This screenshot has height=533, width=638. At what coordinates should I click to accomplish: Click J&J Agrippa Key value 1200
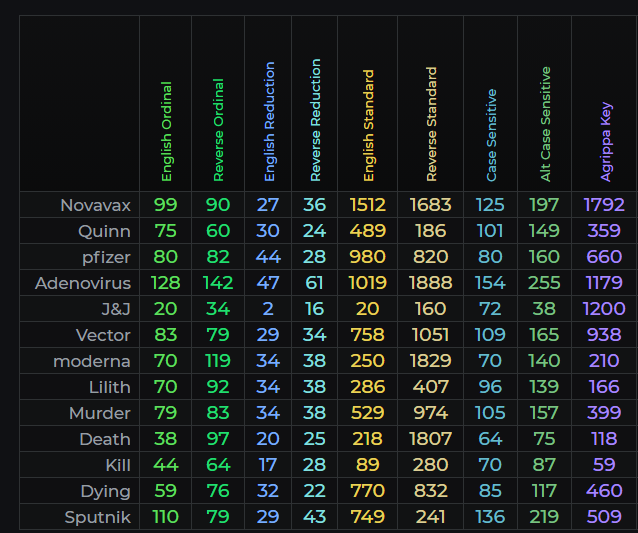(604, 309)
